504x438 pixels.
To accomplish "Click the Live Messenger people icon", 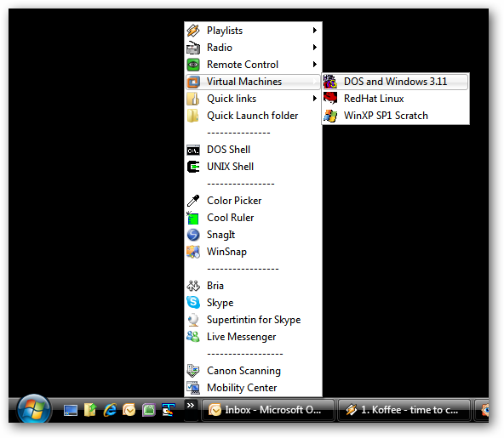I will (193, 336).
